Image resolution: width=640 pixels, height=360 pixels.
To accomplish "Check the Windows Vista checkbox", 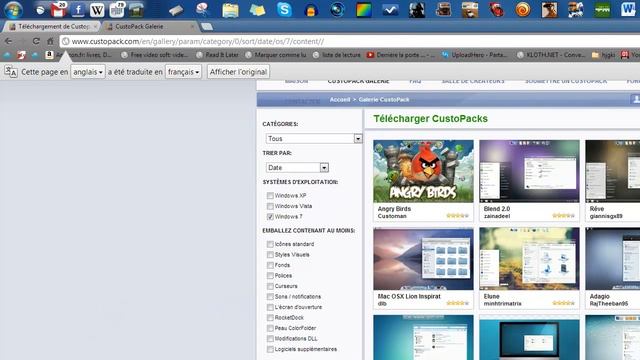I will pos(270,206).
